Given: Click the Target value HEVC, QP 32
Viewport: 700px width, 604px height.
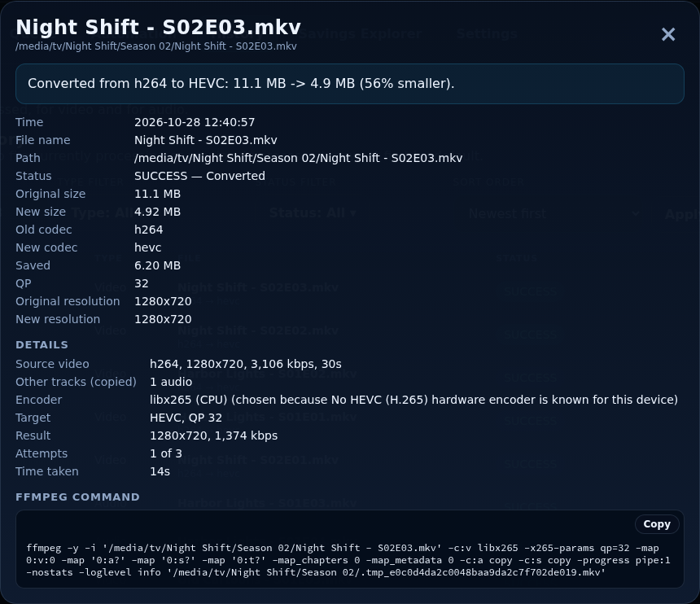Looking at the screenshot, I should pyautogui.click(x=186, y=418).
